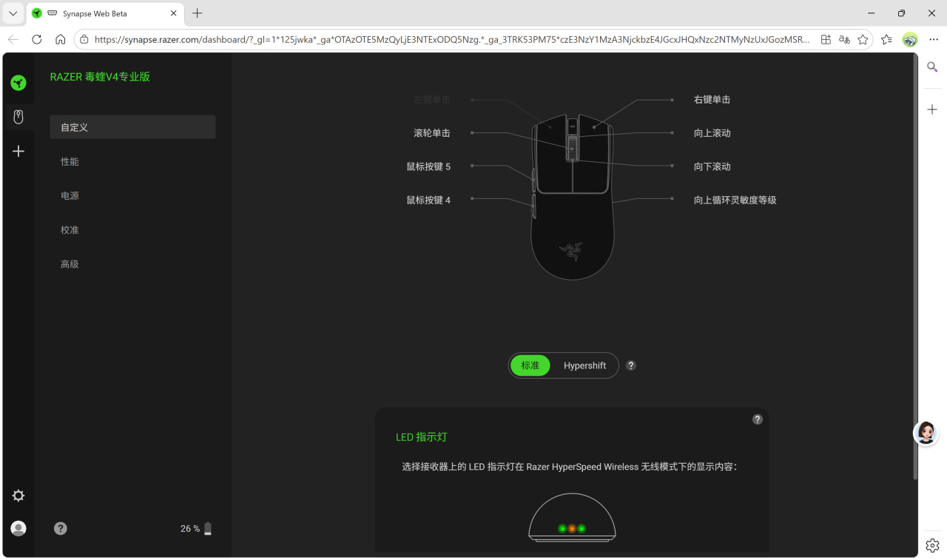Screen dimensions: 947x560
Task: Open the user account avatar icon
Action: tap(18, 528)
